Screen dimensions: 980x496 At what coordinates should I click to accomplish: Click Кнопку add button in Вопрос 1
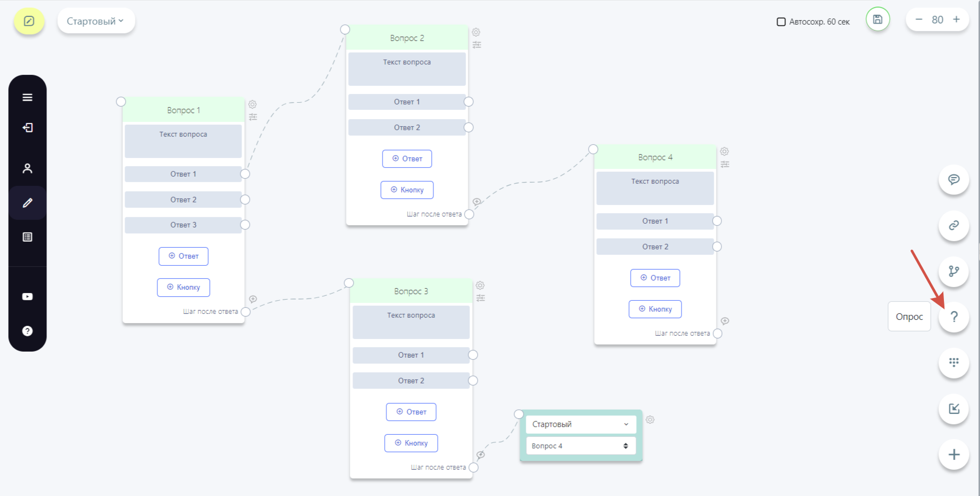point(184,288)
